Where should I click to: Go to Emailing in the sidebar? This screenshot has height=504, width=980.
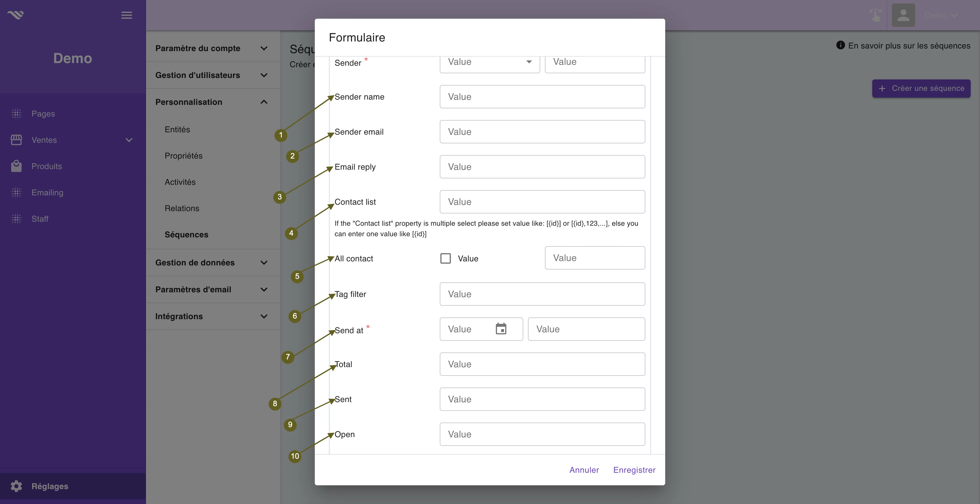[47, 192]
